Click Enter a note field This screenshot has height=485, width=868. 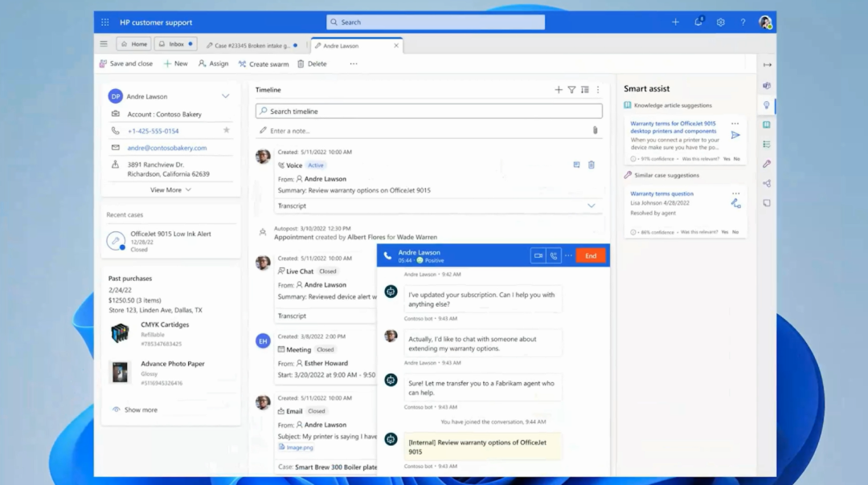point(428,131)
